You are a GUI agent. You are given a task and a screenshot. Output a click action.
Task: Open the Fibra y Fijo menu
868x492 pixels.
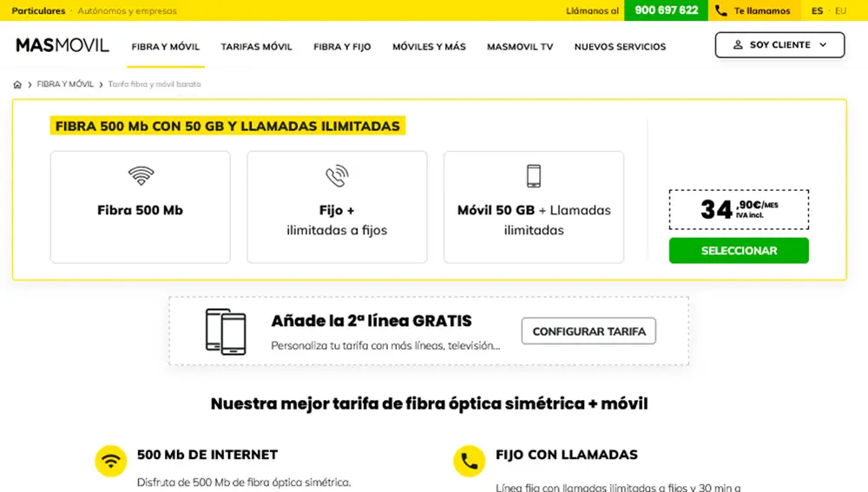[342, 47]
